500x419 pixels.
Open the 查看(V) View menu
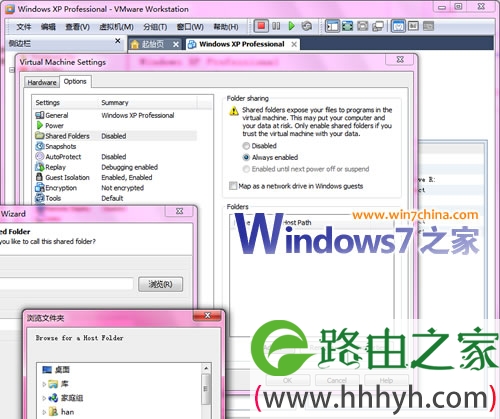click(77, 27)
